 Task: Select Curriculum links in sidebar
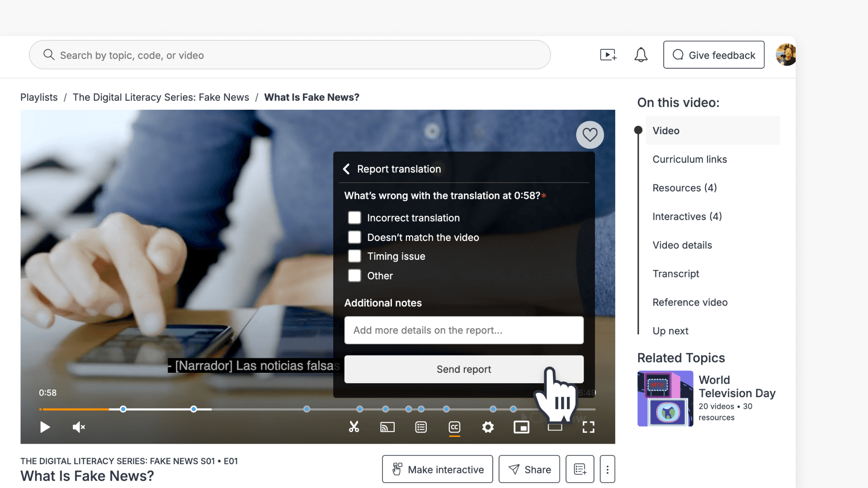(x=689, y=159)
